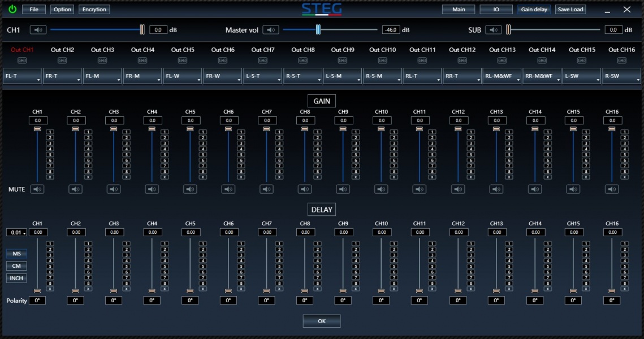
Task: Toggle link icon under Out CH1
Action: tap(22, 60)
